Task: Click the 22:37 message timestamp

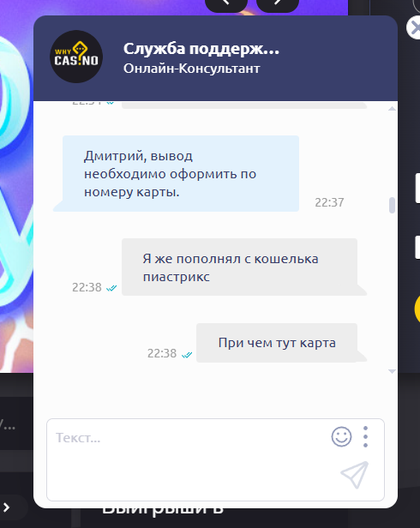Action: click(329, 202)
